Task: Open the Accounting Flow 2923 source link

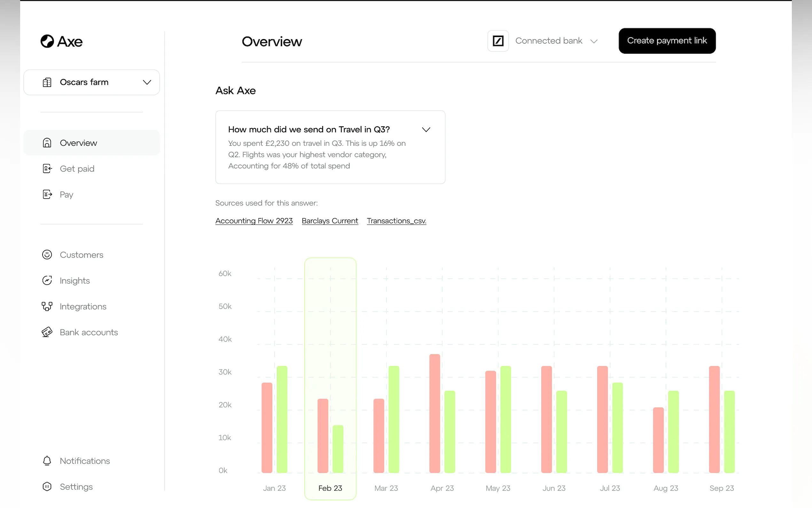Action: (254, 221)
